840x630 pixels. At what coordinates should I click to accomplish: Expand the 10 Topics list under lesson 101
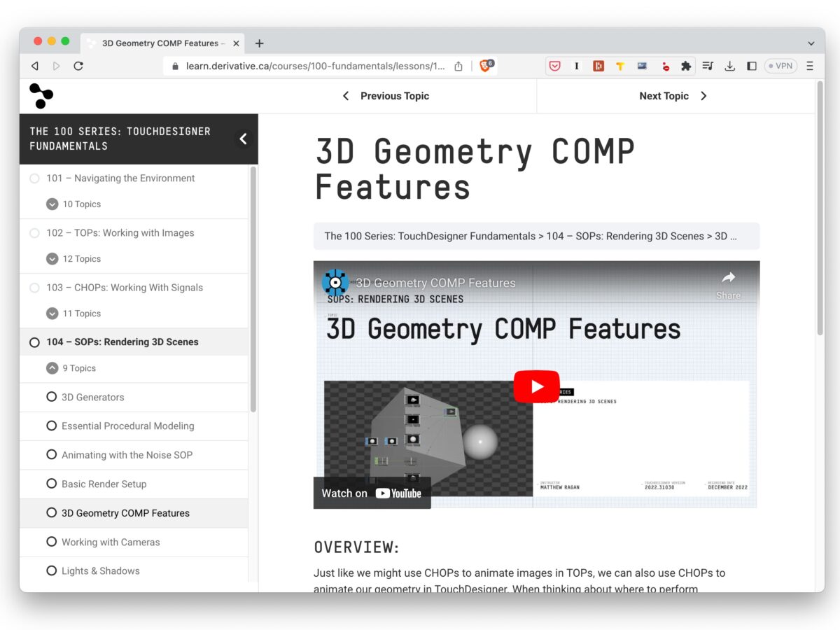pos(52,204)
